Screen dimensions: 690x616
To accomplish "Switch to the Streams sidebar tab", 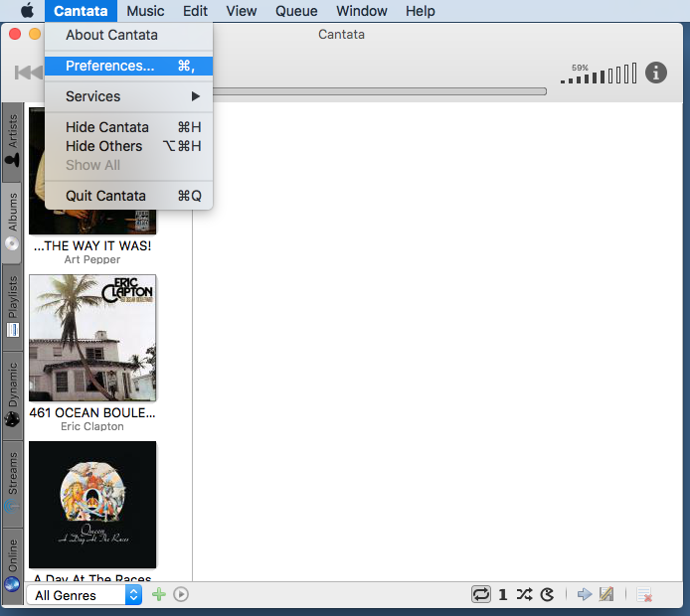I will (12, 483).
